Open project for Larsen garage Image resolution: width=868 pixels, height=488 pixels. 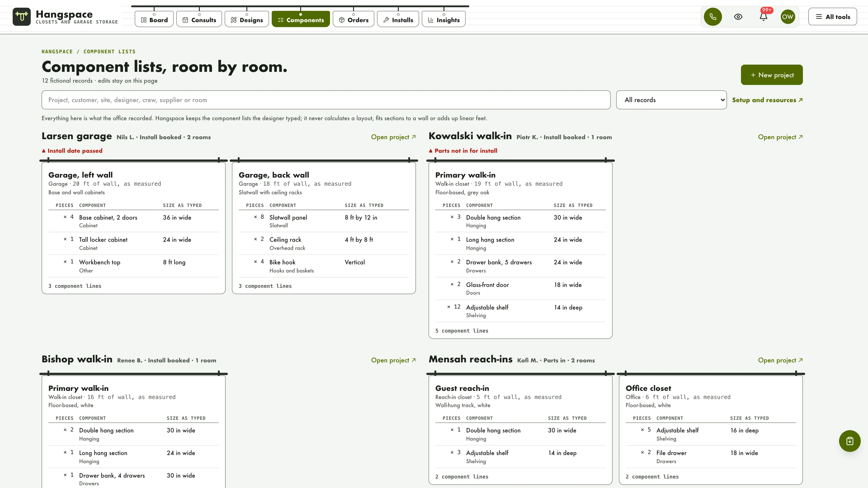click(393, 137)
